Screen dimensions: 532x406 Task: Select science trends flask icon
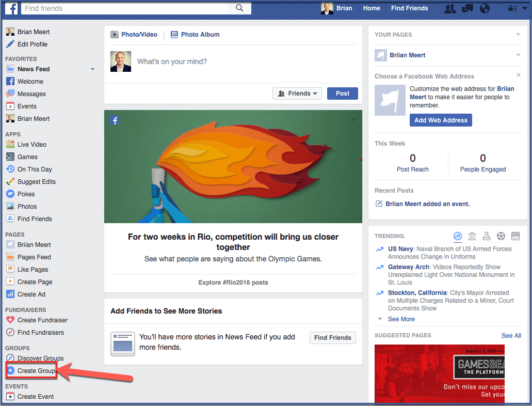click(487, 236)
